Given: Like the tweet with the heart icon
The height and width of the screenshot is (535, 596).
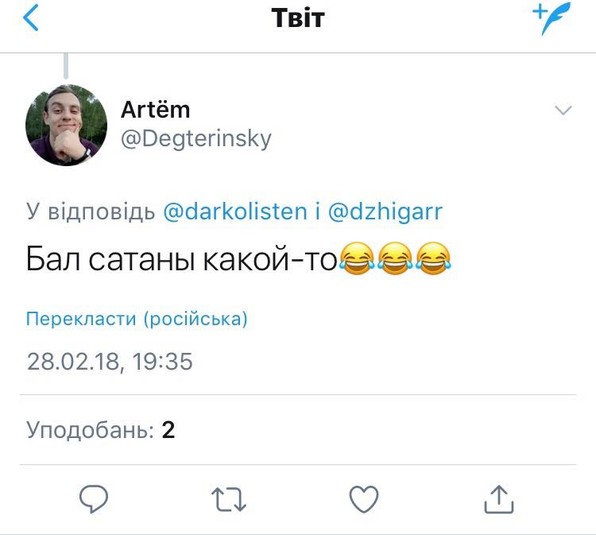Looking at the screenshot, I should click(364, 499).
